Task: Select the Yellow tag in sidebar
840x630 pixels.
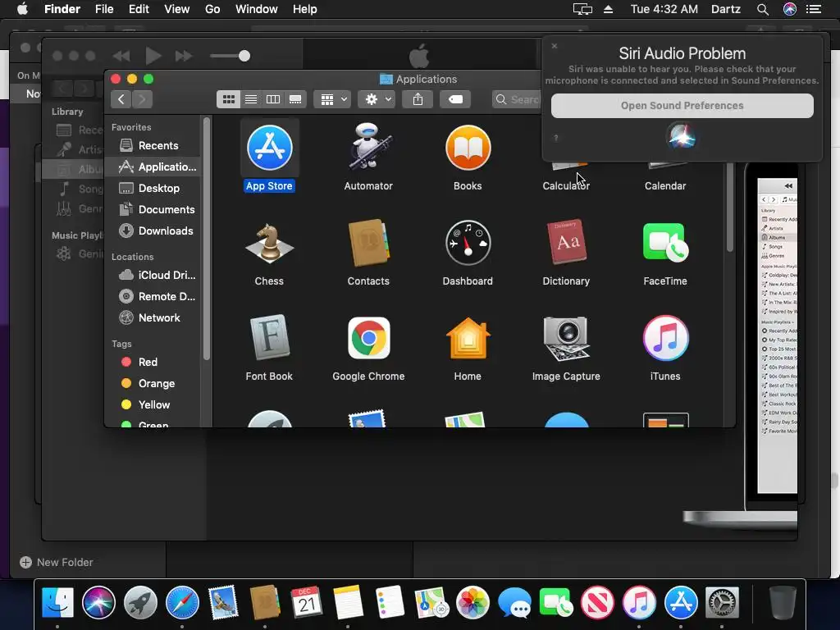Action: coord(153,405)
